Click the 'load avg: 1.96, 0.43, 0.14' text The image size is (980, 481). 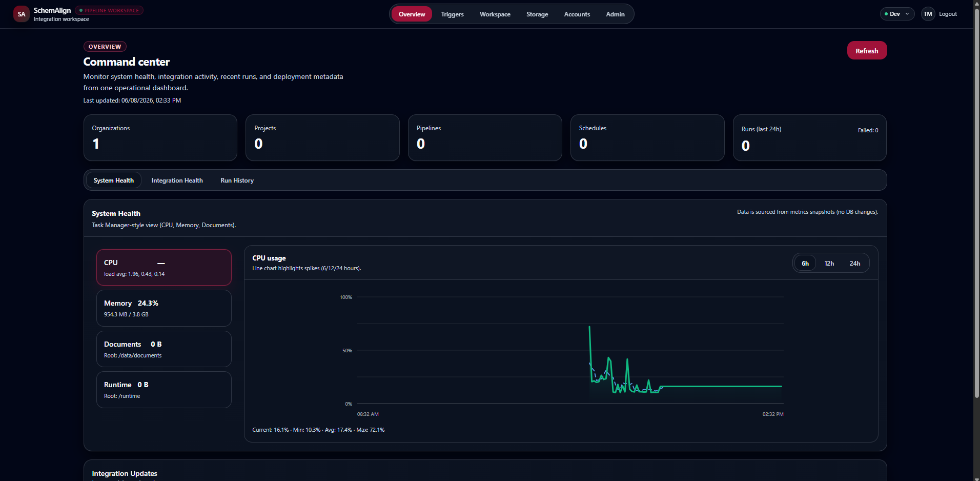pos(134,274)
